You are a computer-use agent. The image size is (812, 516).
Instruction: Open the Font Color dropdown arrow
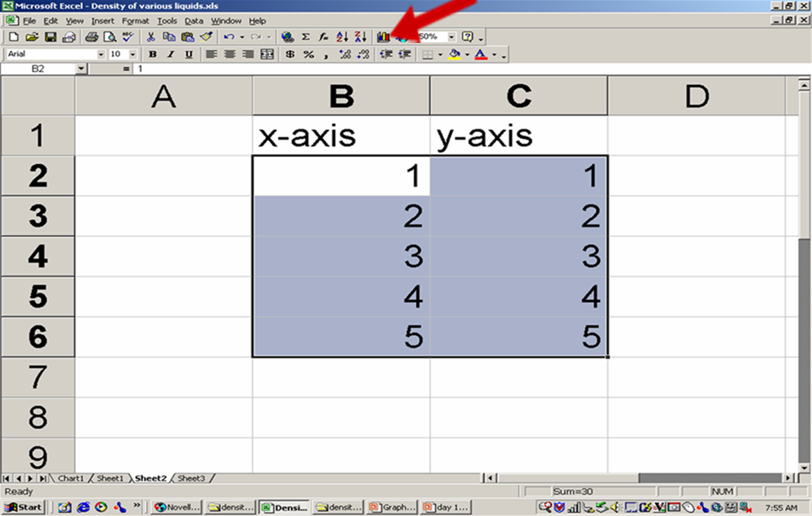494,54
